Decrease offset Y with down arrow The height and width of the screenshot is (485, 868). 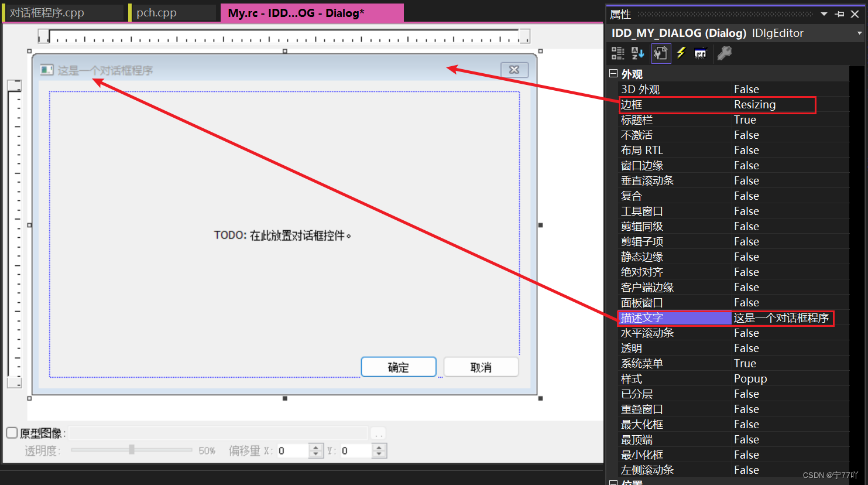(x=379, y=455)
